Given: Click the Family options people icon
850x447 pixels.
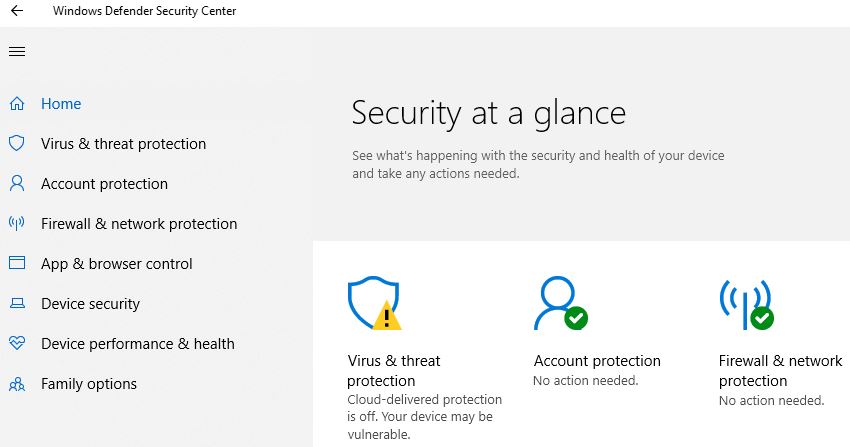Looking at the screenshot, I should (17, 384).
